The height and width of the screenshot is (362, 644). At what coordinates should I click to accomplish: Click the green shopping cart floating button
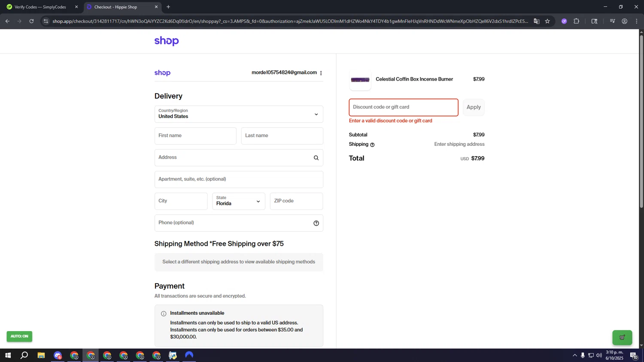pyautogui.click(x=622, y=338)
